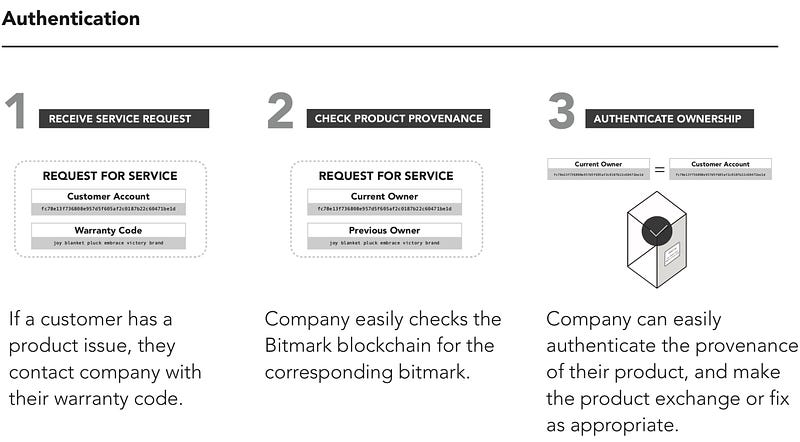Select the isometric product box illustration
800x442 pixels.
[657, 239]
